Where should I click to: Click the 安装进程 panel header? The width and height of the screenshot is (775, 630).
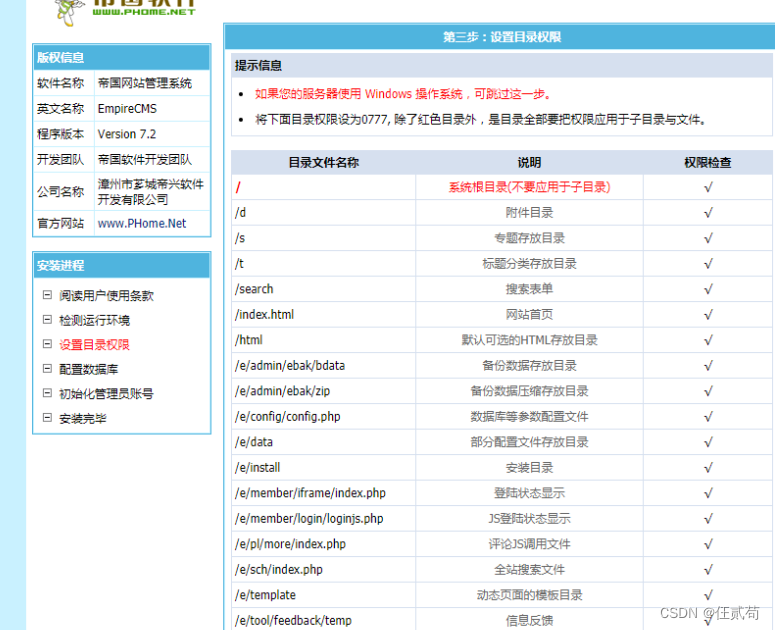122,265
